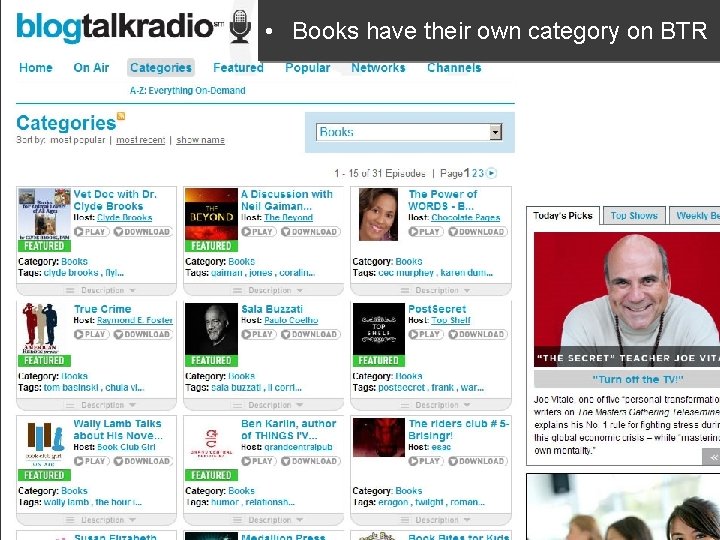Open host Paulo Coelho link
Viewport: 720px width, 540px height.
(291, 320)
